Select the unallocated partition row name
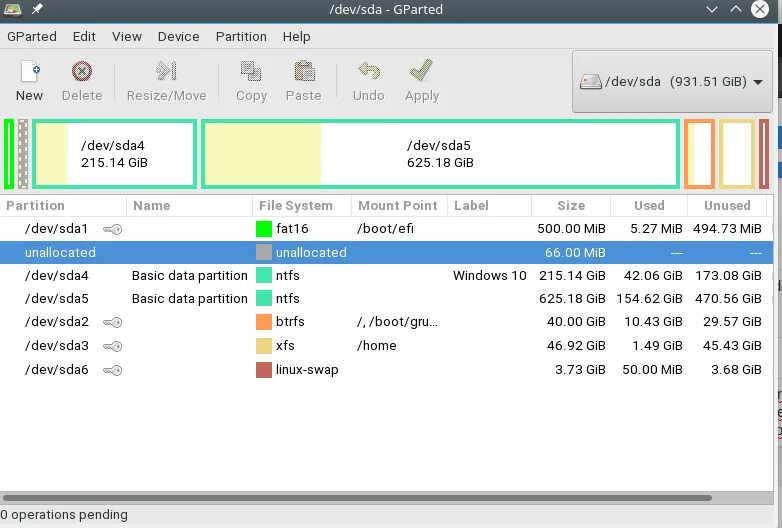The image size is (782, 528). 60,252
